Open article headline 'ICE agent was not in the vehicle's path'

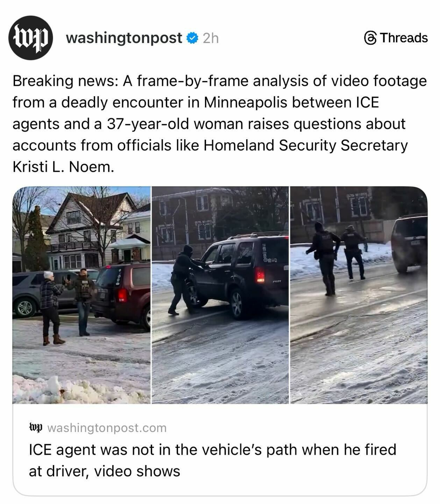pos(212,460)
